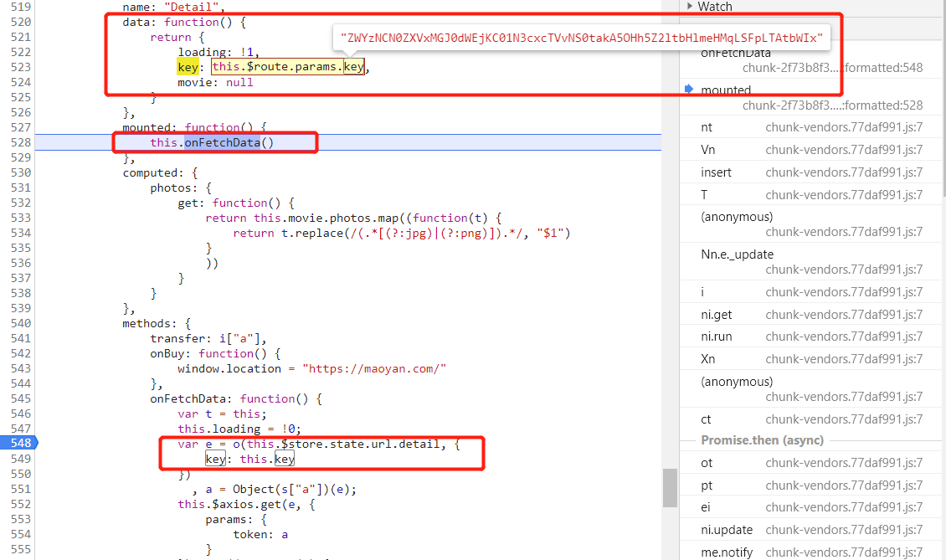Open chunk-vendors link beside the Vn frame
This screenshot has width=946, height=560.
[844, 150]
